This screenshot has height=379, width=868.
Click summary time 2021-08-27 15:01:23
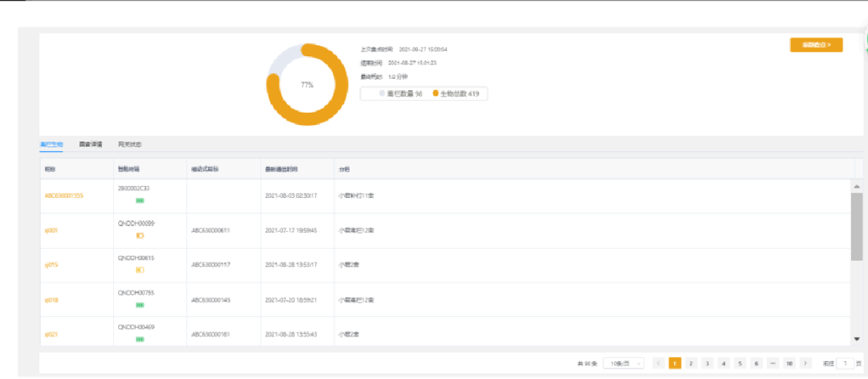(412, 63)
